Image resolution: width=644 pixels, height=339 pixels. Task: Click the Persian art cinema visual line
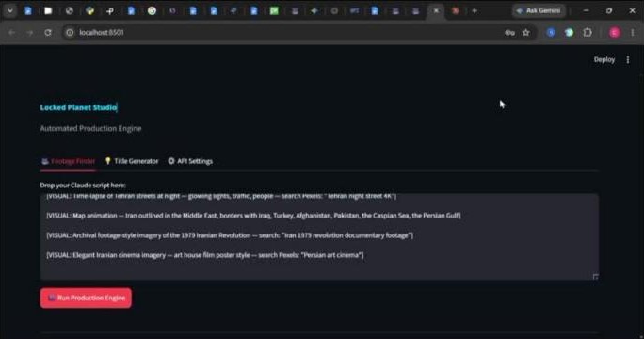pyautogui.click(x=205, y=255)
